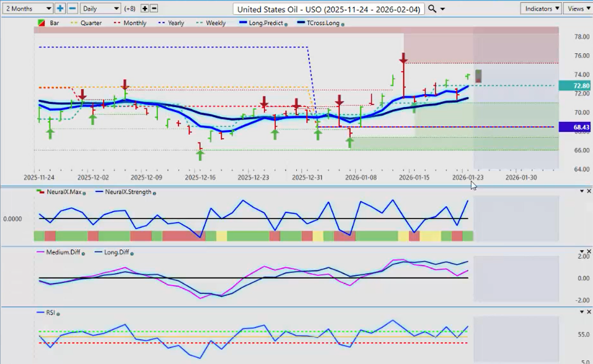The height and width of the screenshot is (364, 593).
Task: Open the 2 Months range dropdown
Action: click(27, 9)
